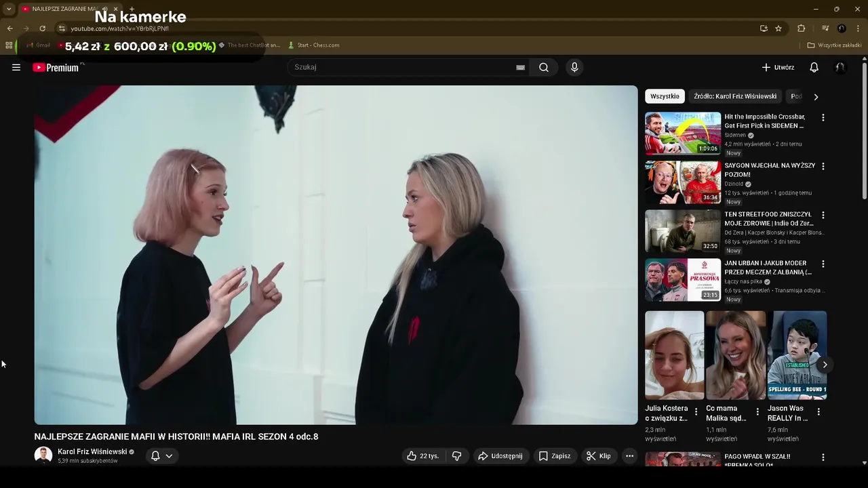Open Co mama Malika short thumbnail
Screen dimensions: 868x488
[x=736, y=355]
